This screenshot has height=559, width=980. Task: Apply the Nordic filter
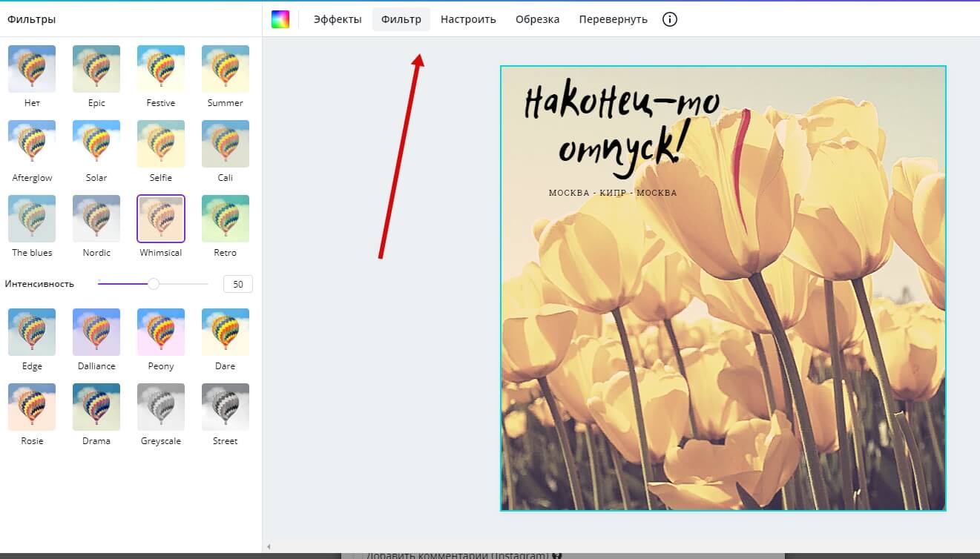click(x=96, y=219)
